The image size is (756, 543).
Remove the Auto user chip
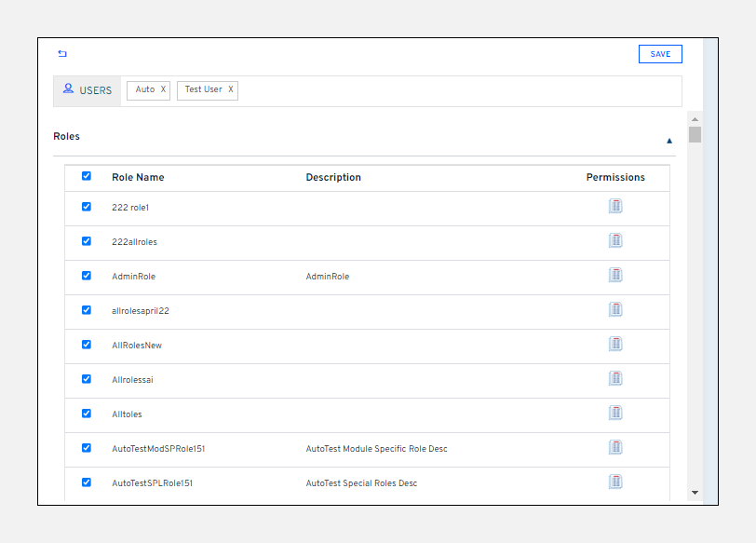[x=162, y=89]
